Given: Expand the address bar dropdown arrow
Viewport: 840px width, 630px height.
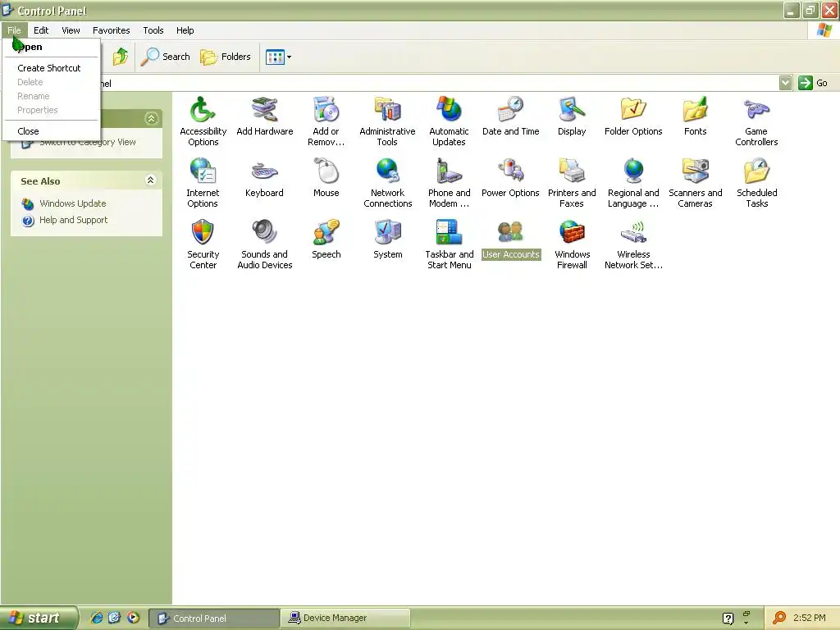Looking at the screenshot, I should click(785, 83).
